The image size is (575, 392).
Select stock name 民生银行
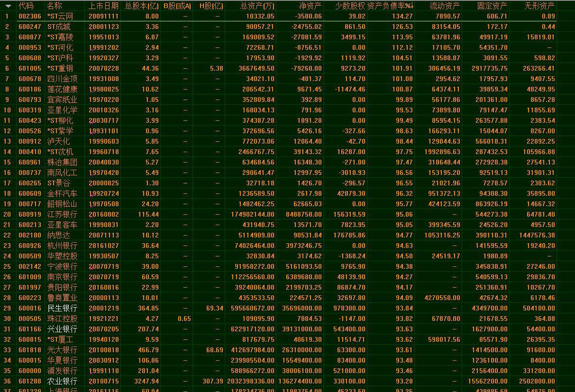tap(62, 308)
